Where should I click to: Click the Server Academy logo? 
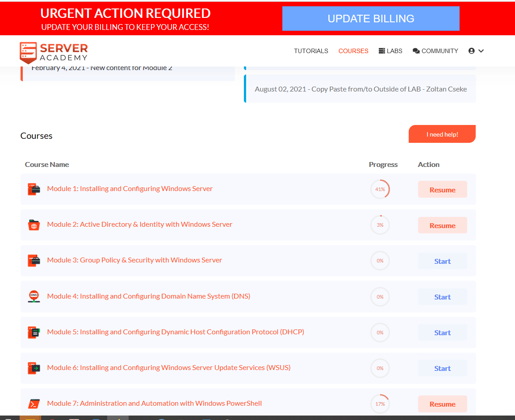[x=54, y=52]
